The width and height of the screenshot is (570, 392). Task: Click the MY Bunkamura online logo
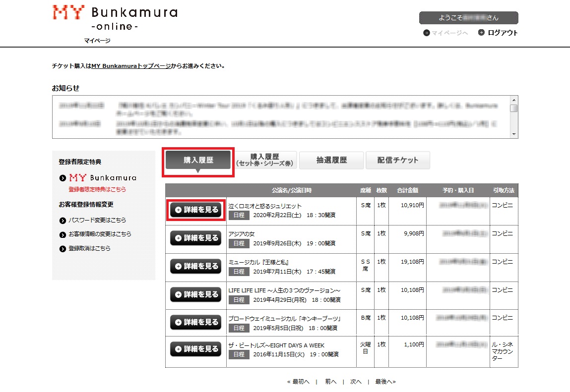115,18
